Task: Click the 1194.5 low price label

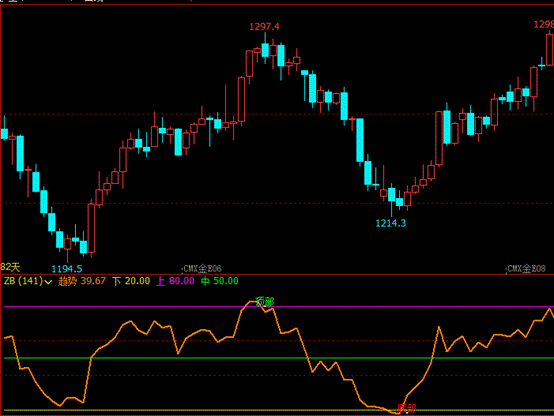Action: point(67,269)
